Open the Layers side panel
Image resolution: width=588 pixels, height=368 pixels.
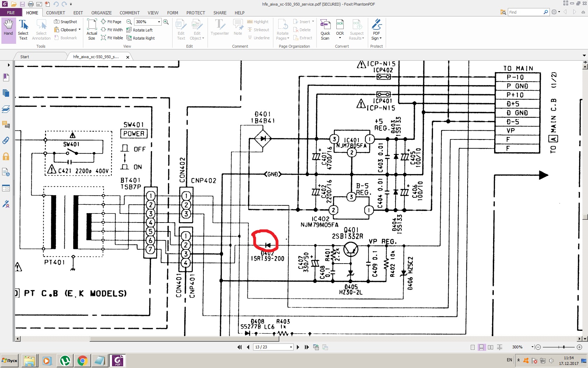click(x=6, y=109)
